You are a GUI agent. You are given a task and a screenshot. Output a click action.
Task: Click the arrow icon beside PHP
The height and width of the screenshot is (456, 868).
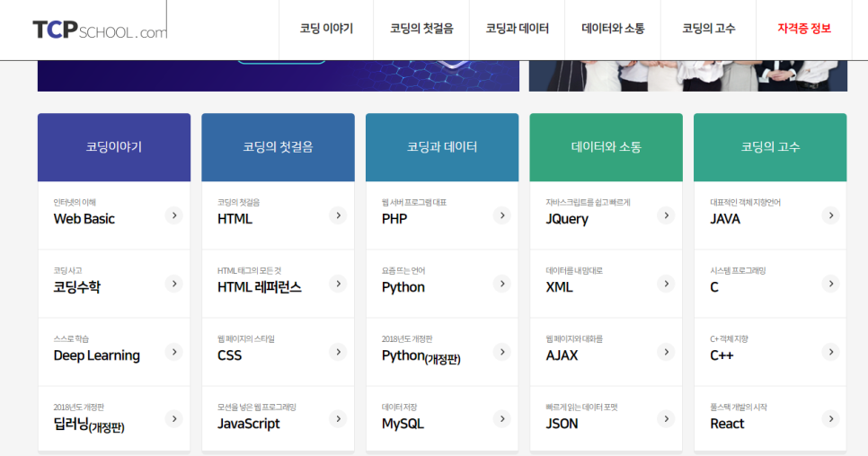pos(502,215)
